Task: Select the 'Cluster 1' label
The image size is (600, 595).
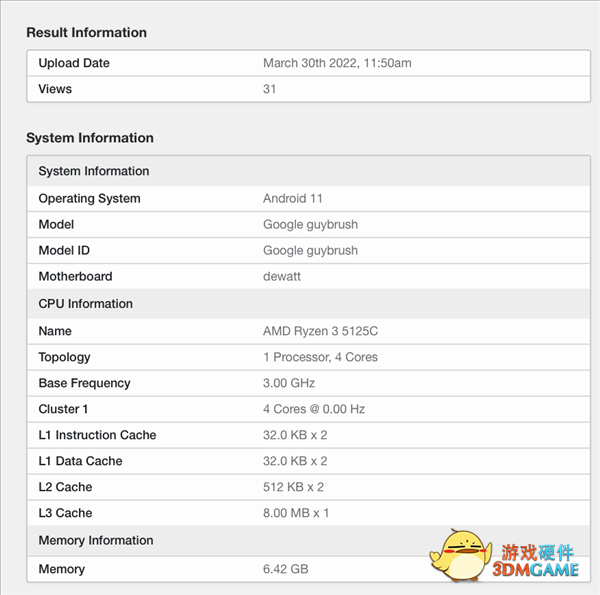Action: [x=64, y=409]
